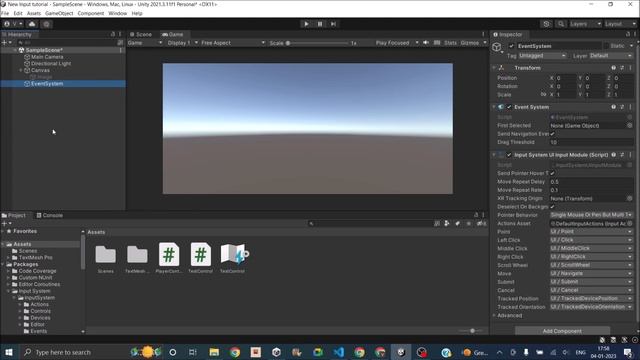Collapse the Canvas object in Hierarchy
This screenshot has height=360, width=640.
(21, 70)
